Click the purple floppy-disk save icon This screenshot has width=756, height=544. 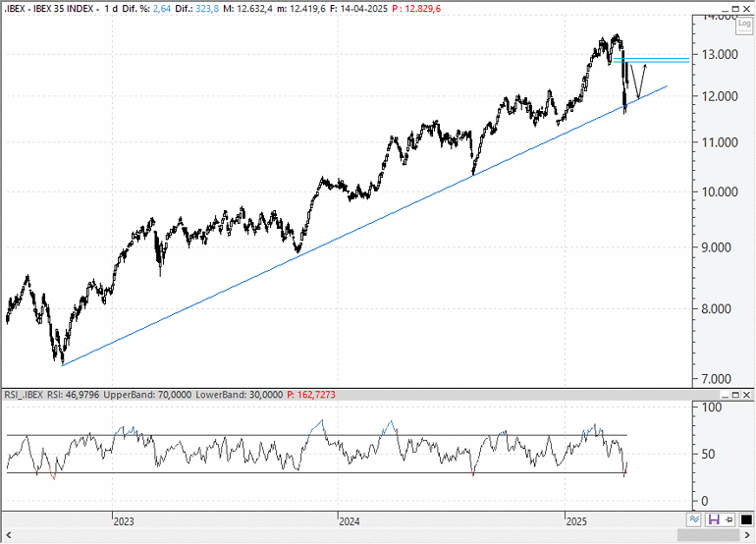713,519
